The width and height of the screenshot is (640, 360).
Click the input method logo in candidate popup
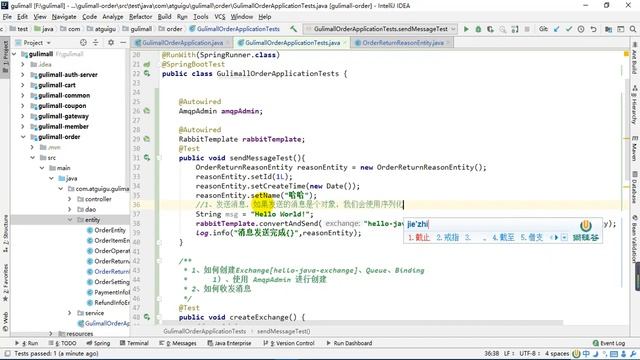tap(586, 225)
